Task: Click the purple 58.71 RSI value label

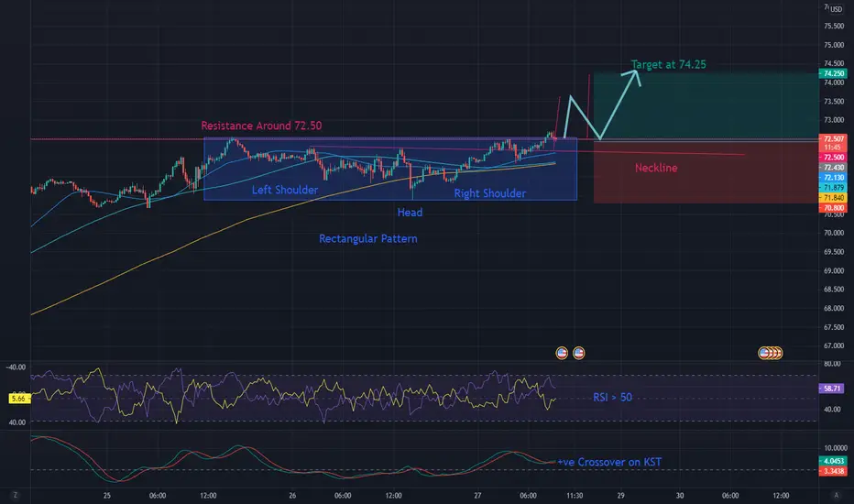Action: pos(832,389)
